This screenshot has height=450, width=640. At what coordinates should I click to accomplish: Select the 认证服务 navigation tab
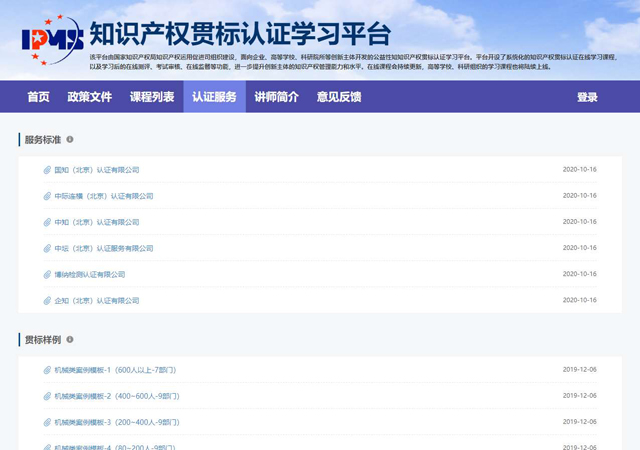click(x=215, y=97)
